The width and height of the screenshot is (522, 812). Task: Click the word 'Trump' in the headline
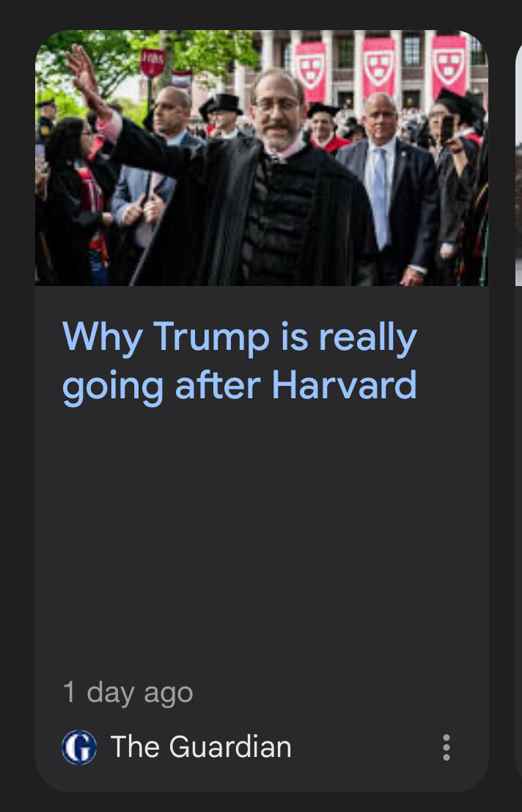coord(211,337)
